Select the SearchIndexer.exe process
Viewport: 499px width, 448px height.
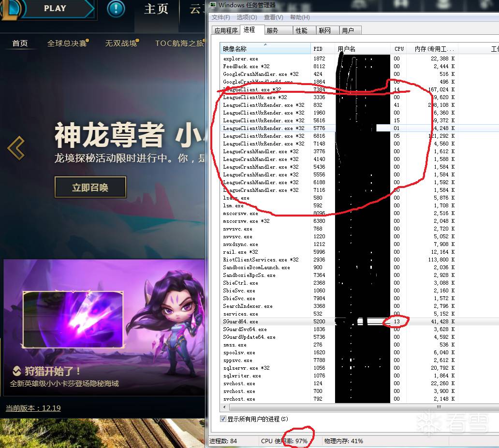(x=360, y=306)
